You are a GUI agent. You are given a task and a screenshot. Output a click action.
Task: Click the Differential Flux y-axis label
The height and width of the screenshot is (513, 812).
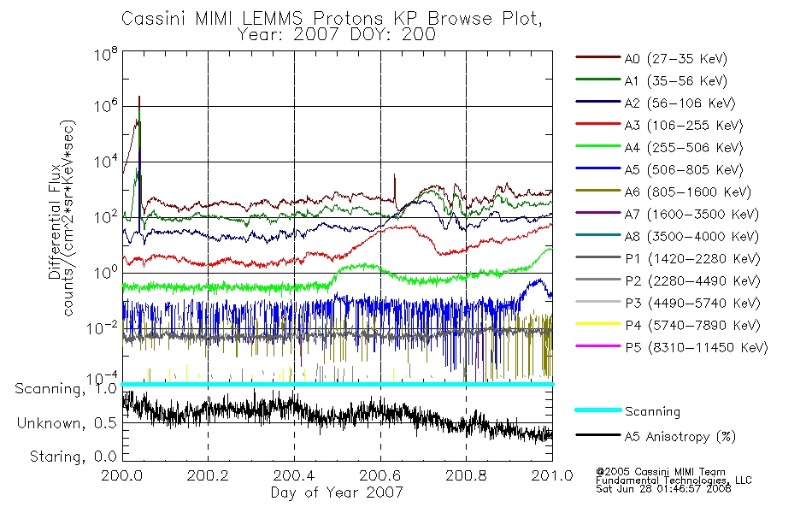point(55,221)
